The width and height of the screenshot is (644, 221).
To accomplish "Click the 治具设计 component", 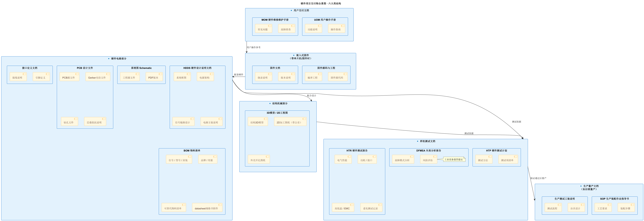I will coord(576,207).
